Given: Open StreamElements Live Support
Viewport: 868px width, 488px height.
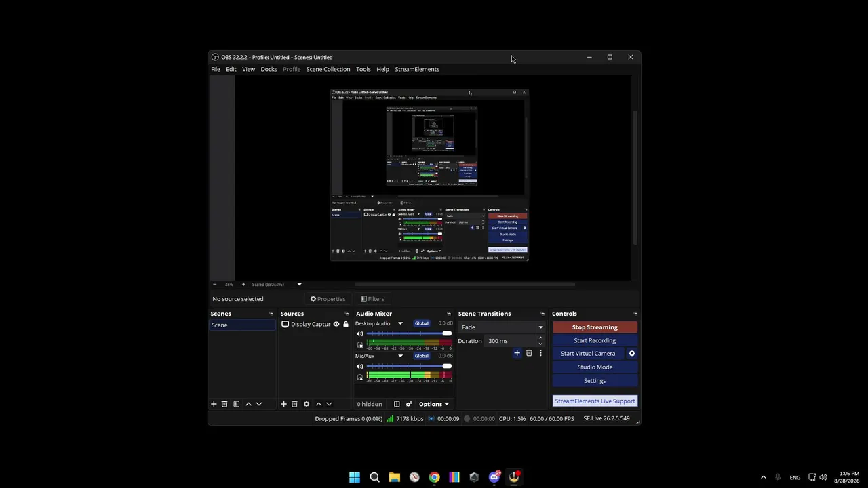Looking at the screenshot, I should (595, 401).
